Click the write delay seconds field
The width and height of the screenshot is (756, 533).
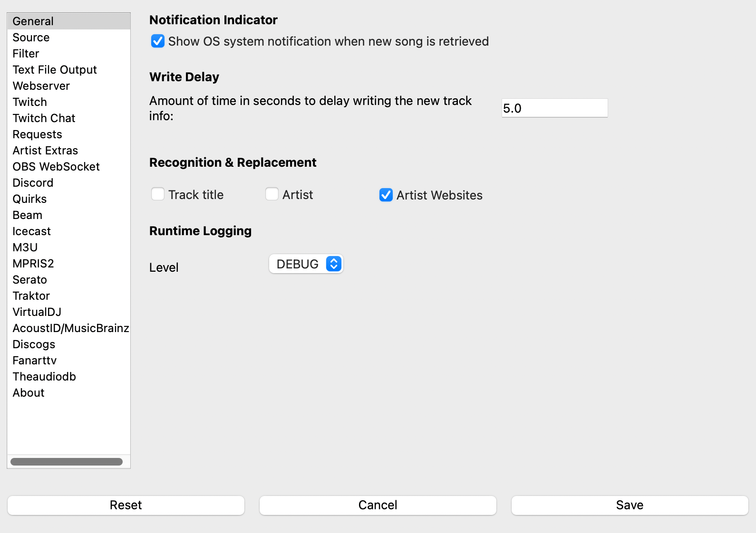(x=554, y=108)
